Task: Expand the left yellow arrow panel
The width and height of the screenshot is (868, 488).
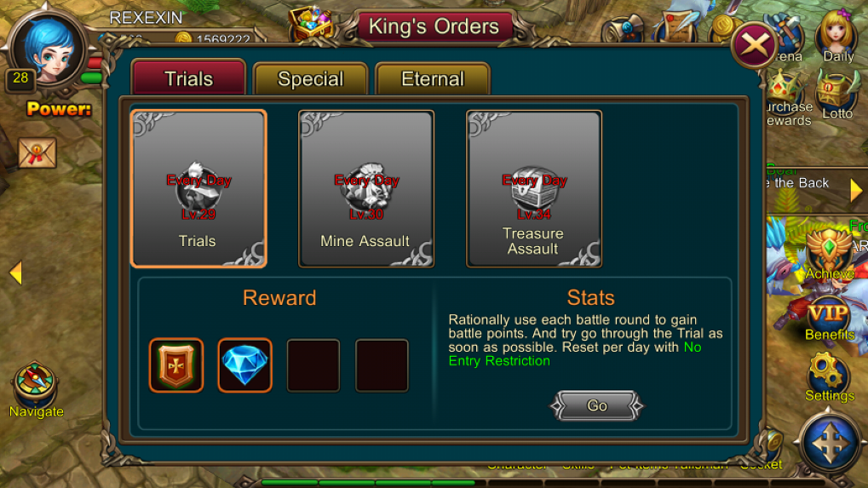Action: coord(15,273)
